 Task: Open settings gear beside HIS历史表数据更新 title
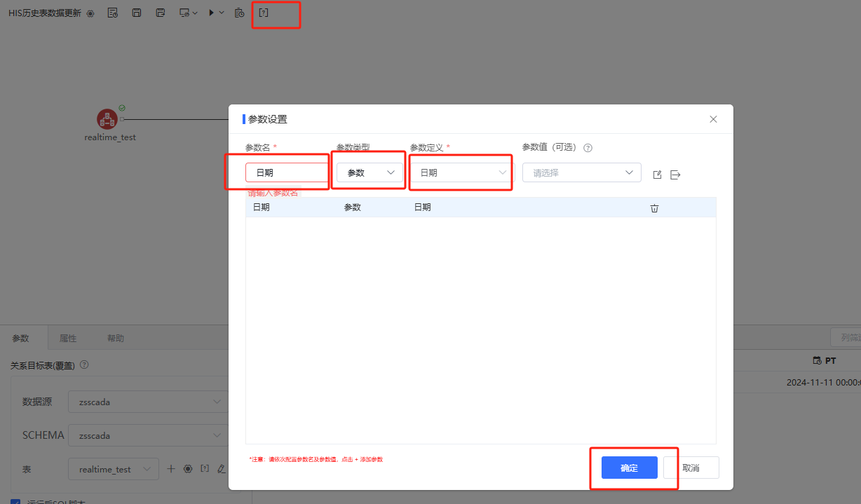tap(90, 13)
